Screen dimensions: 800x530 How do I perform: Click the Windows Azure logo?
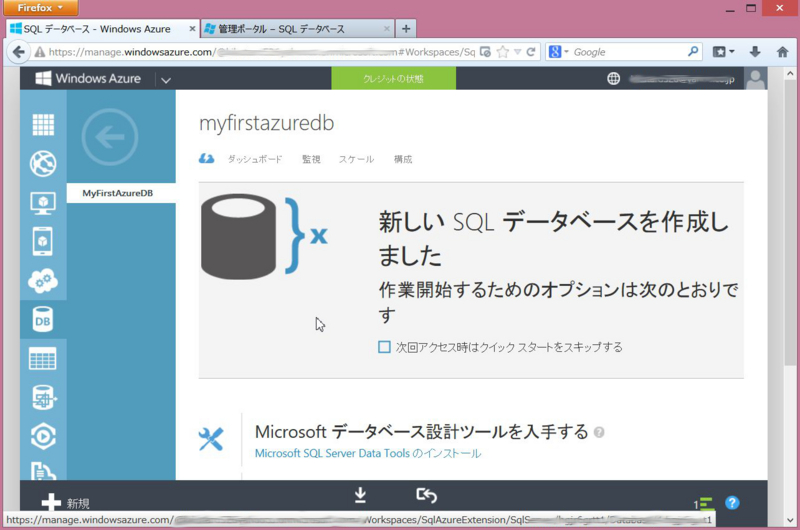click(x=88, y=79)
